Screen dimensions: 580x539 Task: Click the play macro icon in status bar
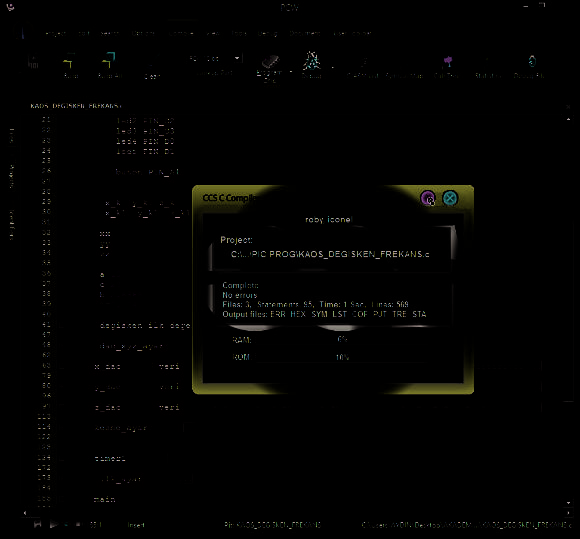coord(54,525)
